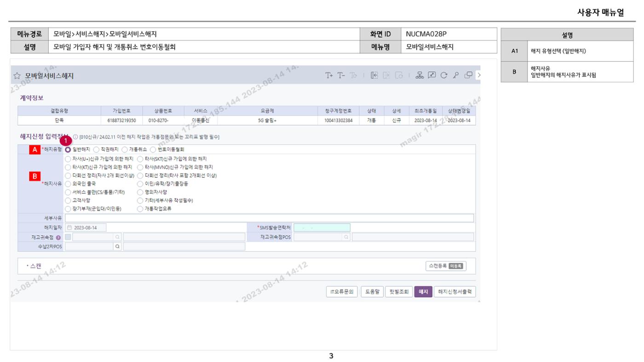Viewport: 644px width, 362px height.
Task: Click purple help icon beside 재고귀속점
Action: 58,237
